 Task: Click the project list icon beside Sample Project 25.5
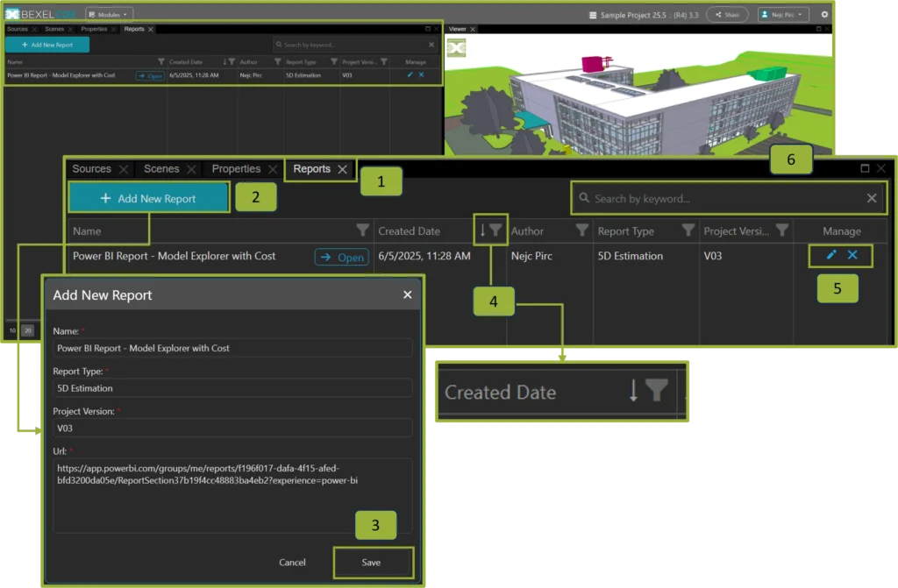coord(593,16)
